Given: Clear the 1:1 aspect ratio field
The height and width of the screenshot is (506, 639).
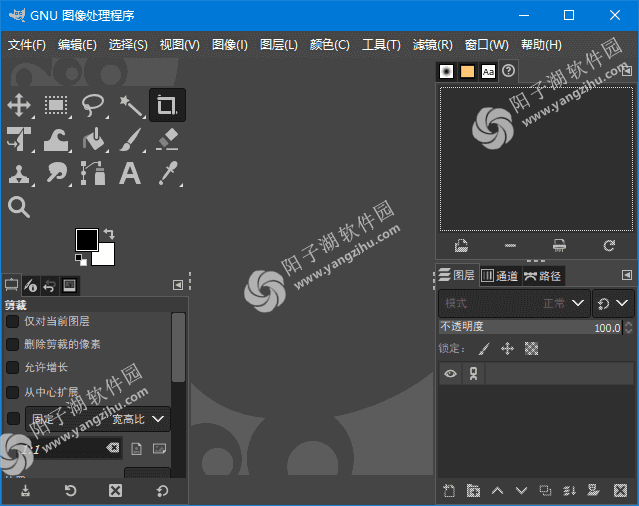Looking at the screenshot, I should [x=113, y=448].
